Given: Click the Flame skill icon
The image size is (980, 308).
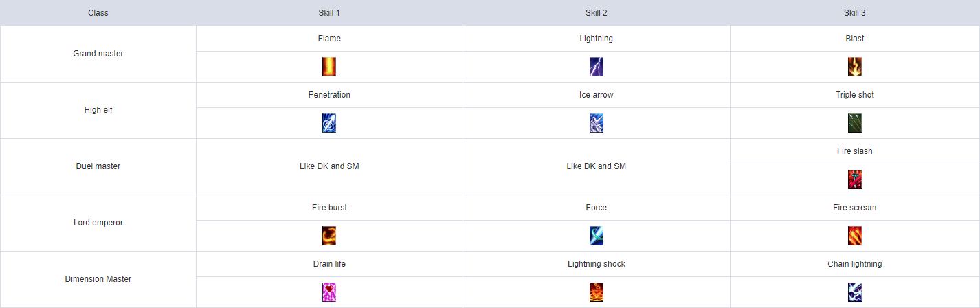Looking at the screenshot, I should tap(329, 67).
